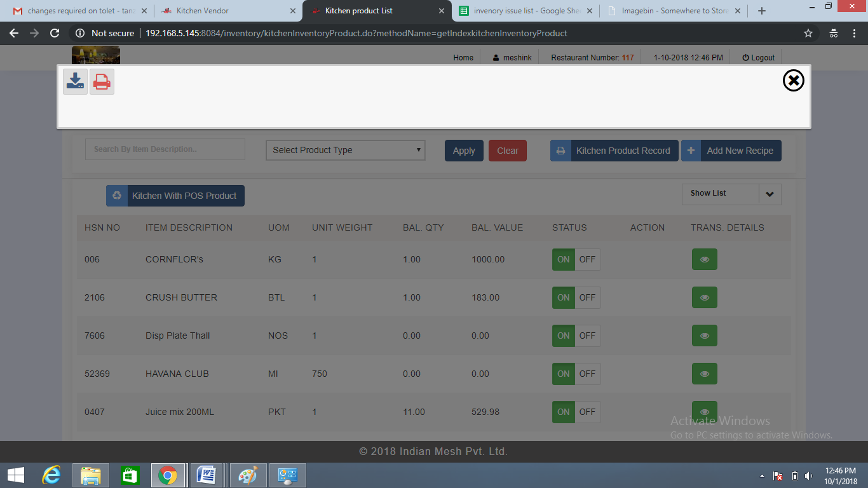Open transaction details eye for CORNFLOR's

(x=704, y=259)
